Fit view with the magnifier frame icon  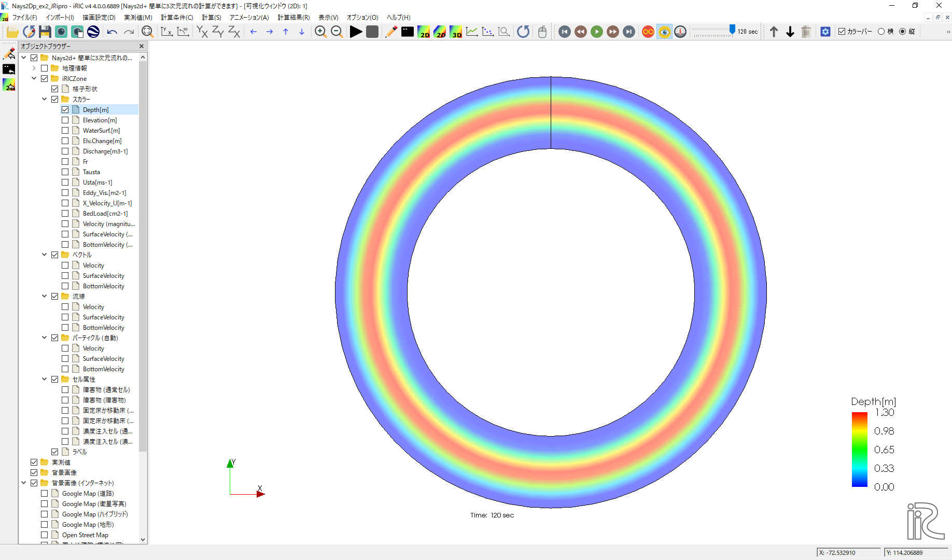click(147, 32)
